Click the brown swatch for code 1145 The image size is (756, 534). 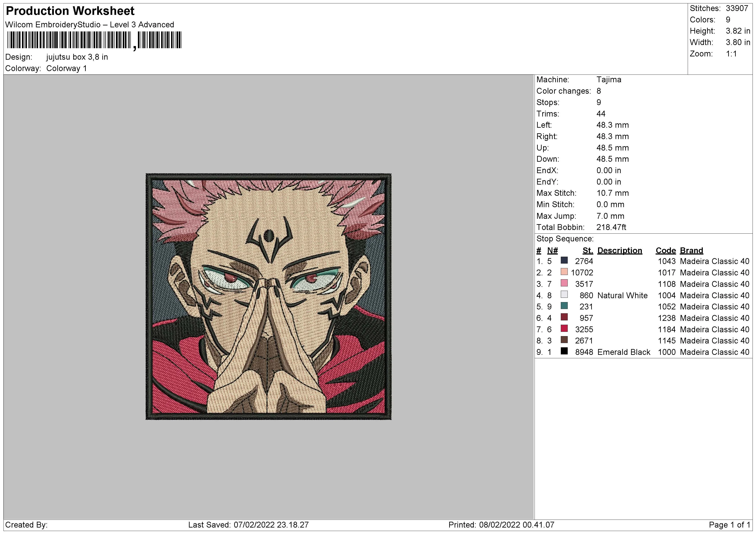coord(564,340)
